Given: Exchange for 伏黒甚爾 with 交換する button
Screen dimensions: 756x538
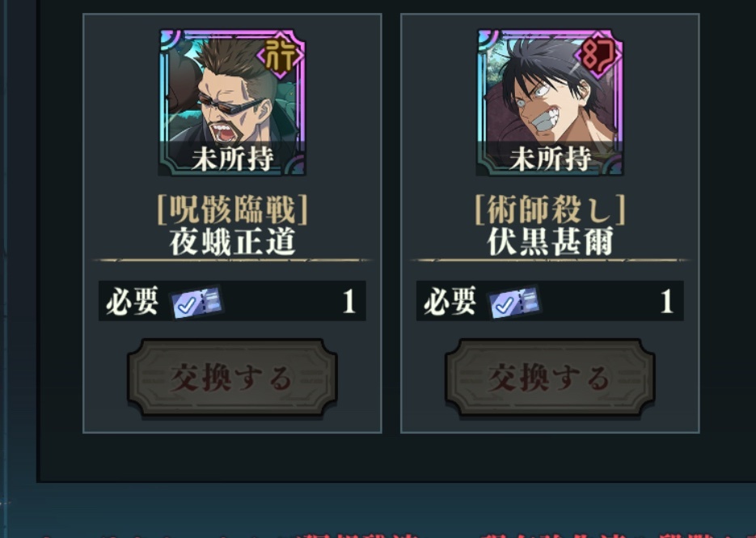Looking at the screenshot, I should 550,377.
